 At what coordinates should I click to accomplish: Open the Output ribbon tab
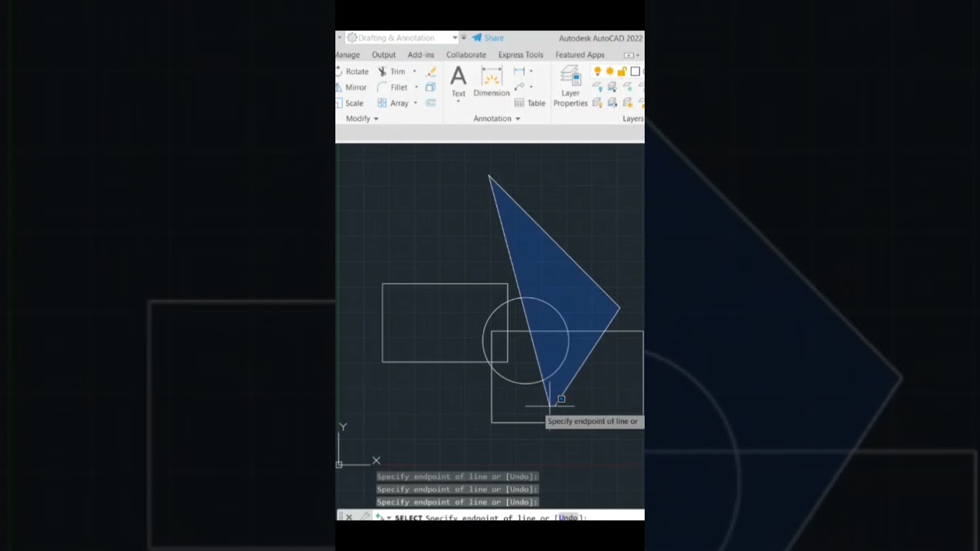(384, 55)
